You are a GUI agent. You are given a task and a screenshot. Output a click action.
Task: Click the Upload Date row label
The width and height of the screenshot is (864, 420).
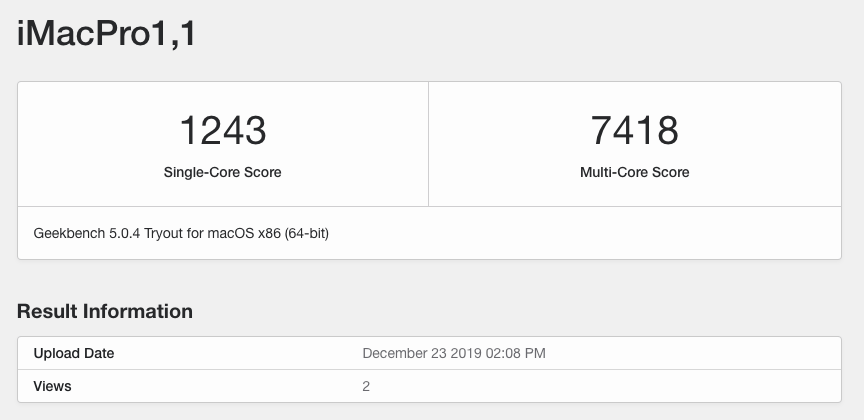pyautogui.click(x=74, y=353)
